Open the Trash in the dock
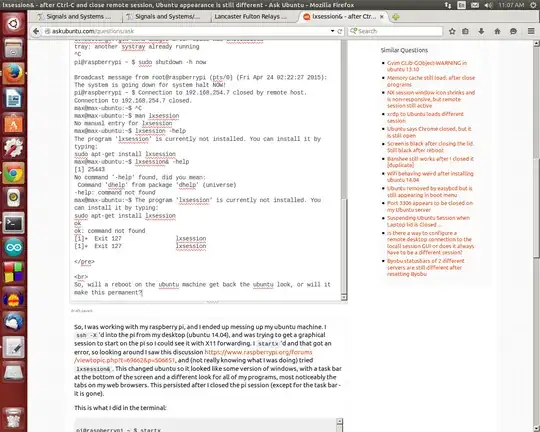Viewport: 540px width, 432px height. click(x=13, y=418)
